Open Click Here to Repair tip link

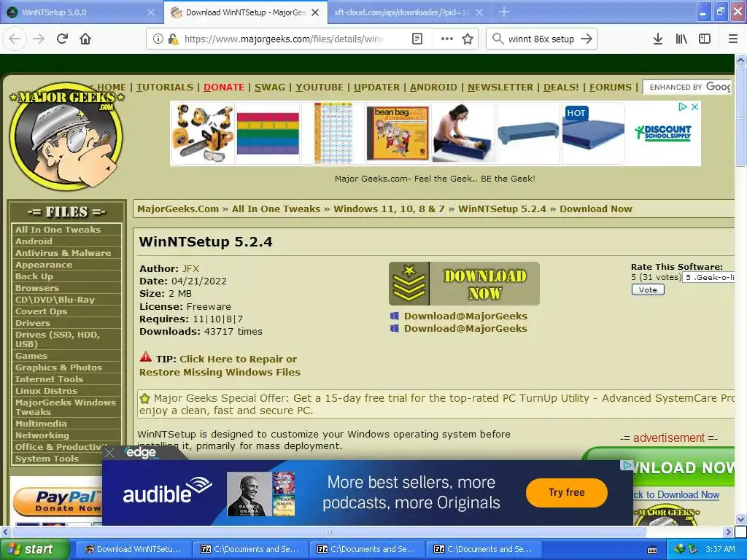[x=220, y=366]
